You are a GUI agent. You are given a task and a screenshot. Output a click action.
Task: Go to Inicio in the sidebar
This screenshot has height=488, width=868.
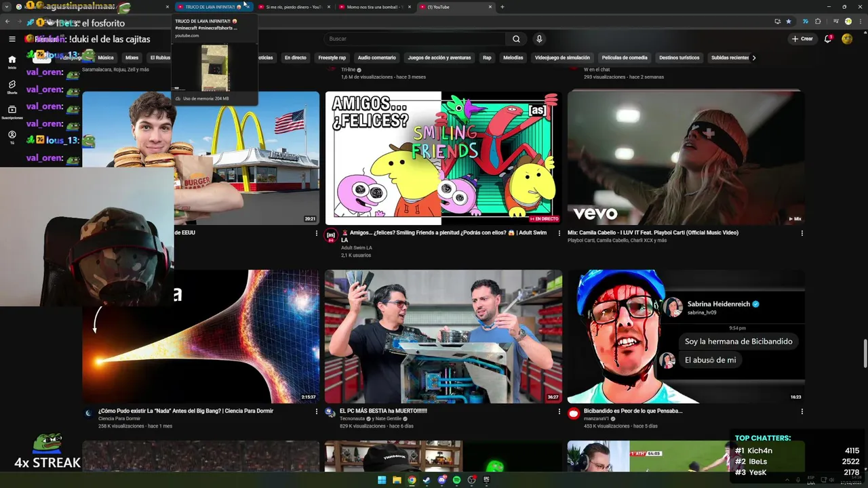(x=12, y=62)
